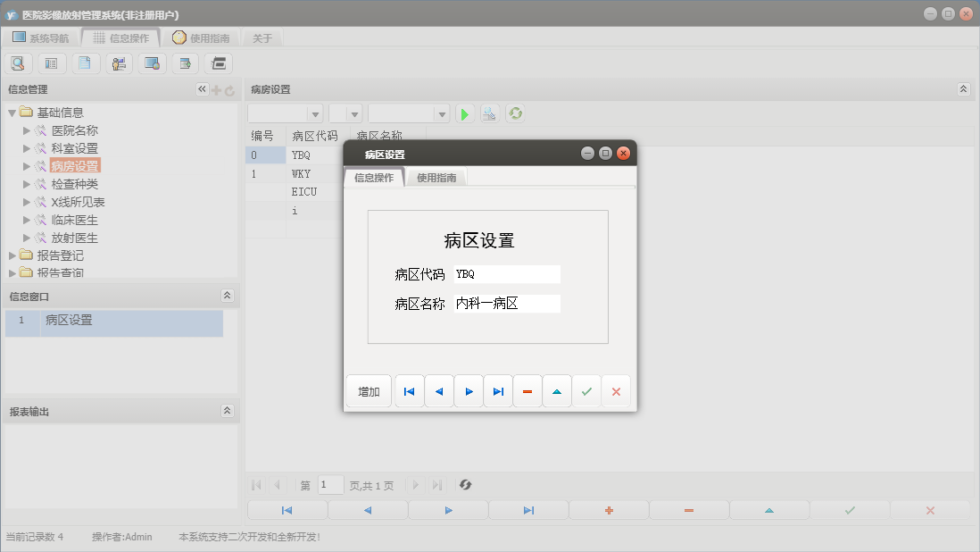Screen dimensions: 980x552
Task: Expand the 报告登记 folder
Action: 12,255
